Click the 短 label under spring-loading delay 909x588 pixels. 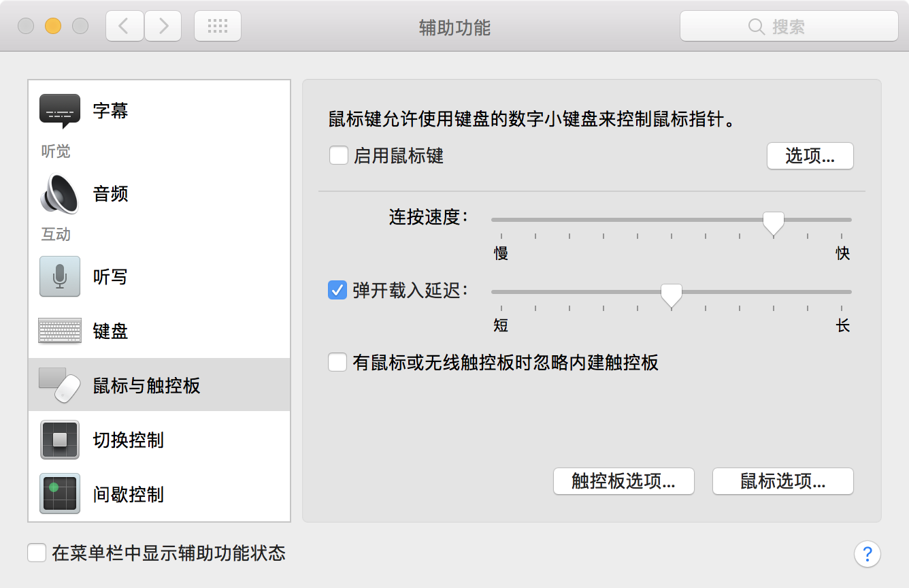click(x=501, y=325)
